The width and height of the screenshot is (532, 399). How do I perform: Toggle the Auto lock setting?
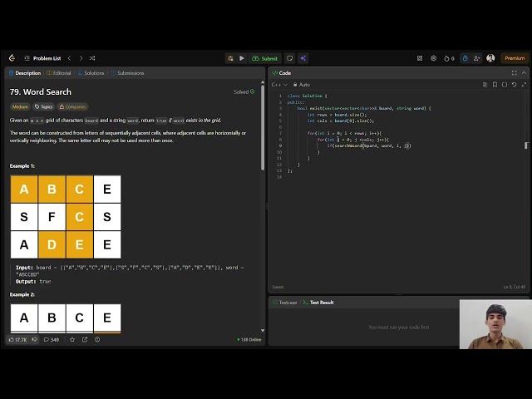tap(302, 85)
